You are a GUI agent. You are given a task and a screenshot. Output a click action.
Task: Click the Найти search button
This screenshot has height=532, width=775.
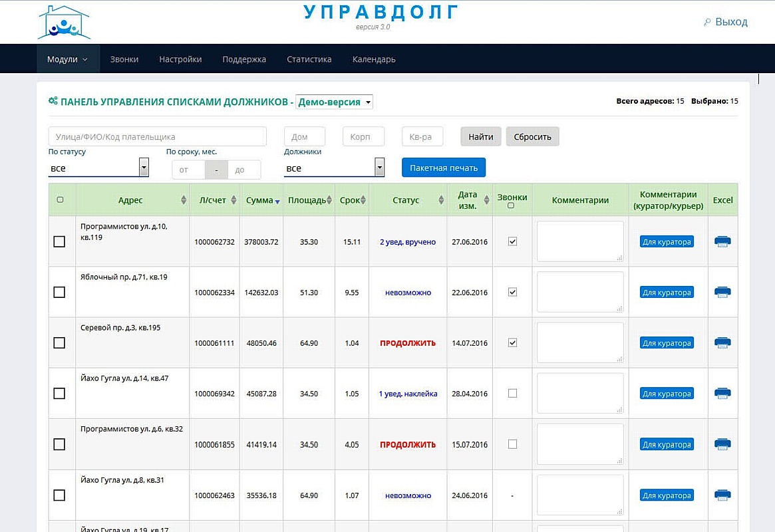(480, 136)
